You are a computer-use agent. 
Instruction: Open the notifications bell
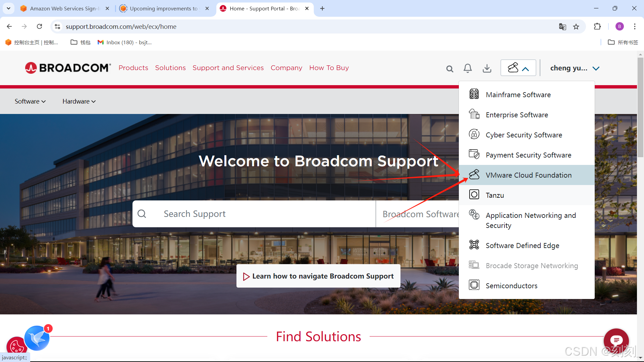pos(468,68)
